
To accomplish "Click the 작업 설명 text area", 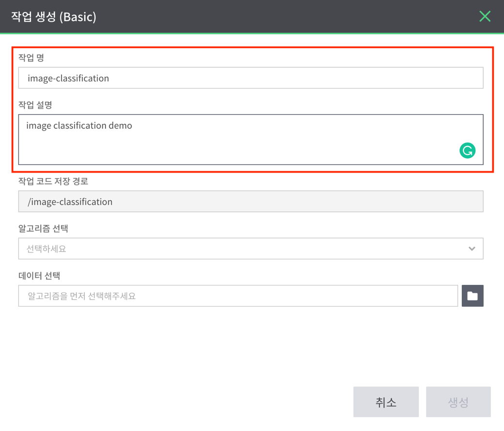I will [x=251, y=139].
